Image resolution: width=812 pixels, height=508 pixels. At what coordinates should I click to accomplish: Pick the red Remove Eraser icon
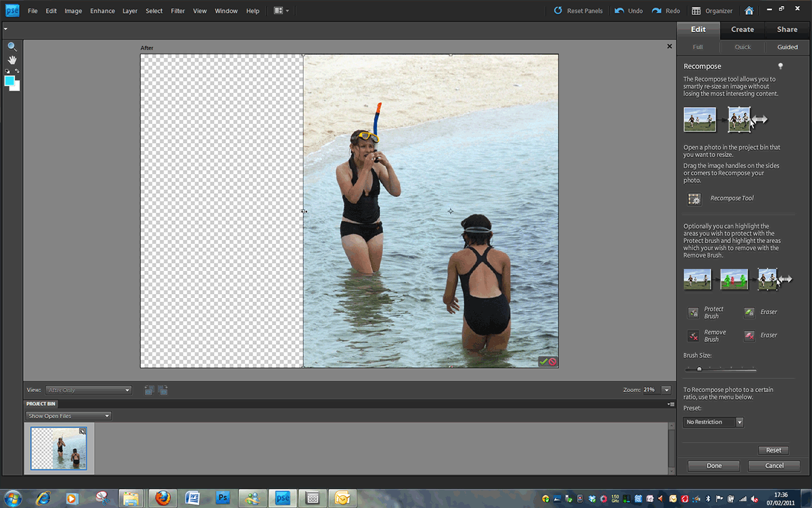tap(749, 335)
